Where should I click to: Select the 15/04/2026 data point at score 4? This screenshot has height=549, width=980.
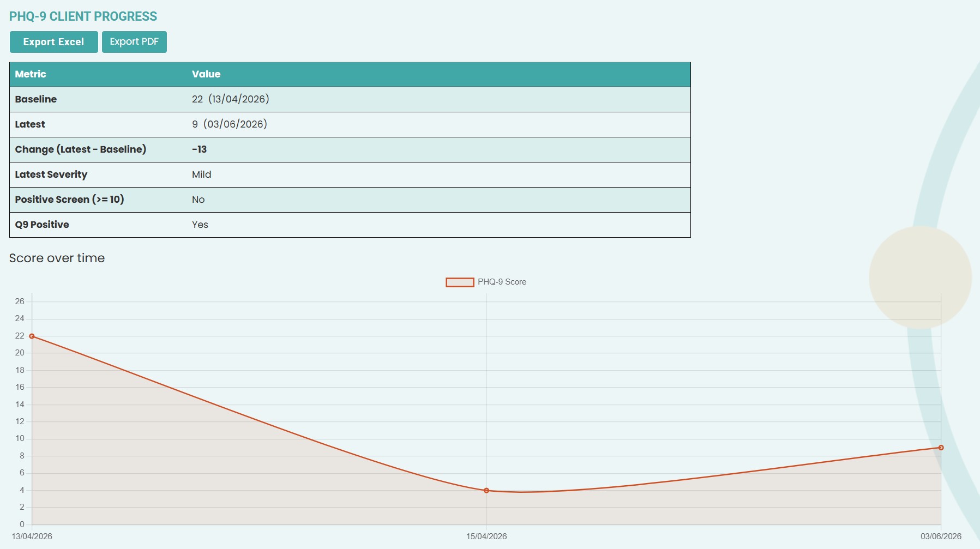coord(486,491)
